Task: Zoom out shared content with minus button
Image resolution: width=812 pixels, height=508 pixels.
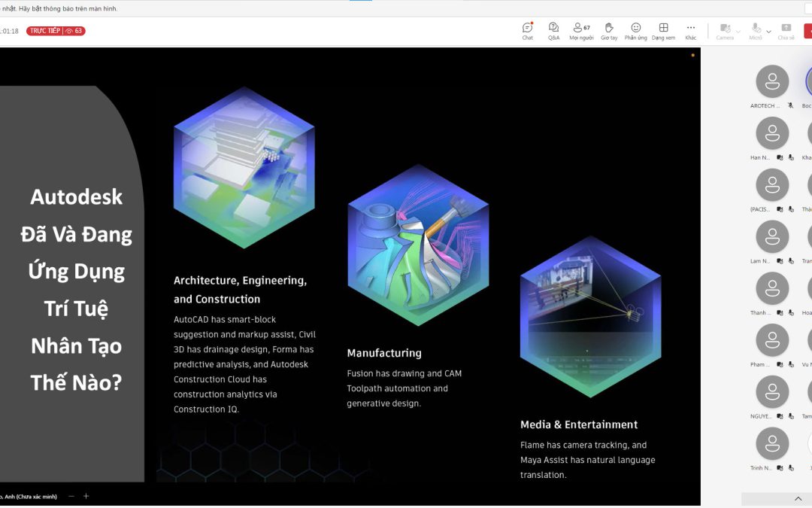Action: (x=71, y=496)
